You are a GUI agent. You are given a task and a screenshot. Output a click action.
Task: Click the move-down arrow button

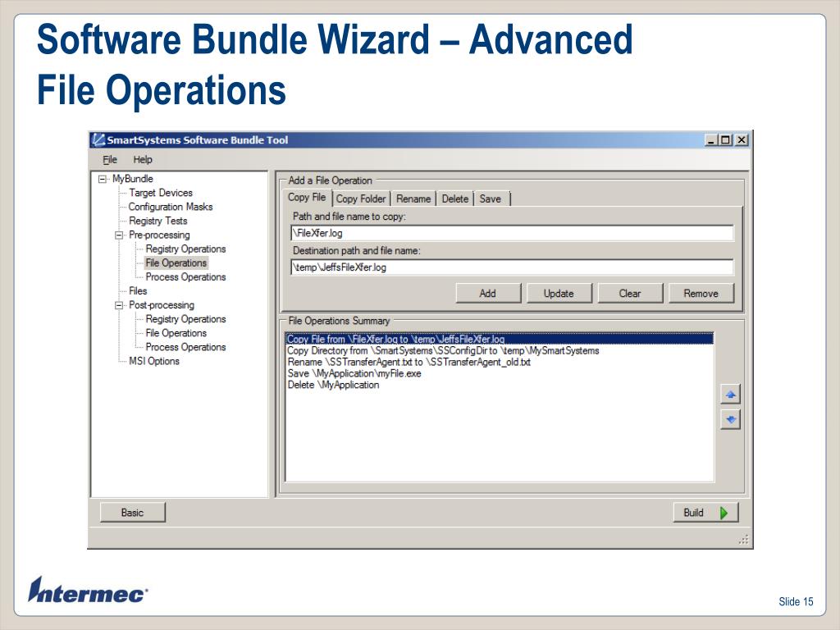(x=730, y=419)
